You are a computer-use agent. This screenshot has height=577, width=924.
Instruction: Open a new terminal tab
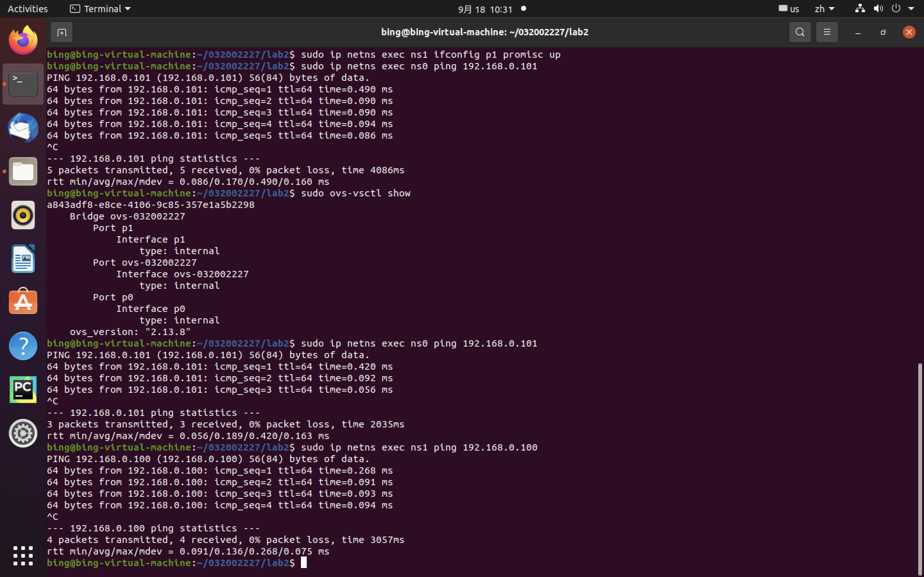point(61,32)
